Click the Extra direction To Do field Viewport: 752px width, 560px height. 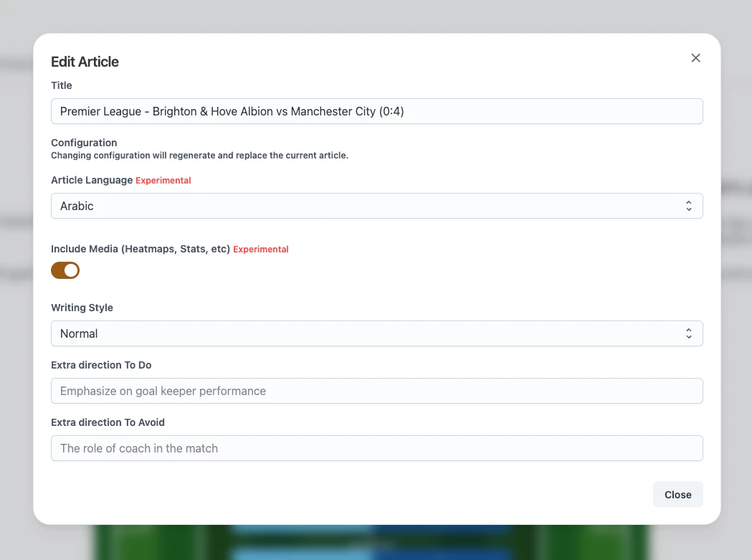pyautogui.click(x=376, y=391)
